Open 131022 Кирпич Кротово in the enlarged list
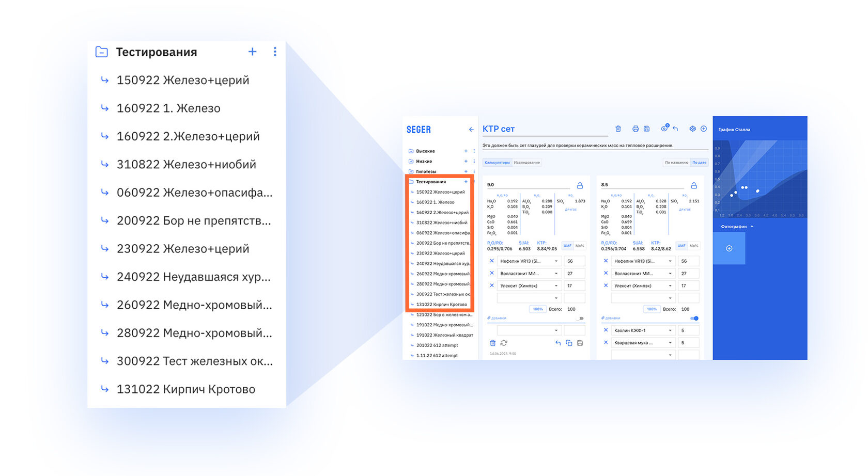The width and height of the screenshot is (868, 476). pos(187,389)
